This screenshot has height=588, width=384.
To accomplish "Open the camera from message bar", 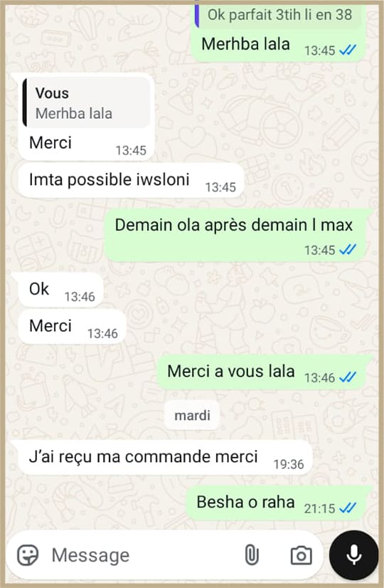I will [302, 555].
